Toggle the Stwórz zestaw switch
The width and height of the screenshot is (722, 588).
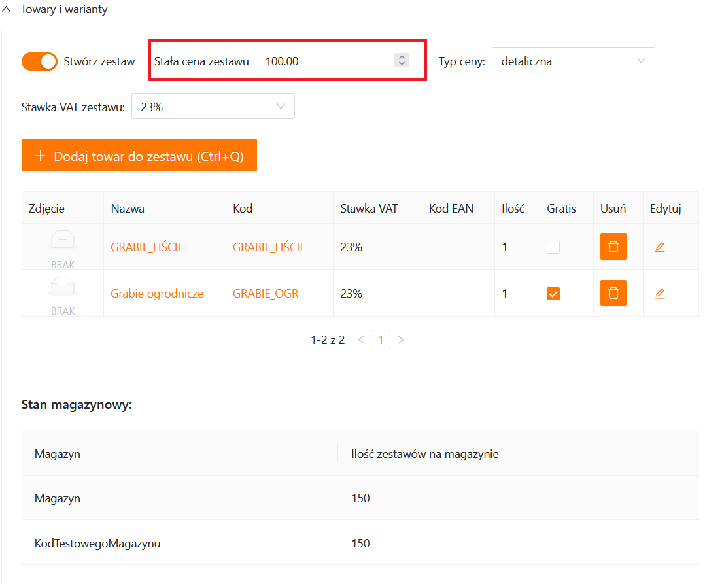click(40, 61)
